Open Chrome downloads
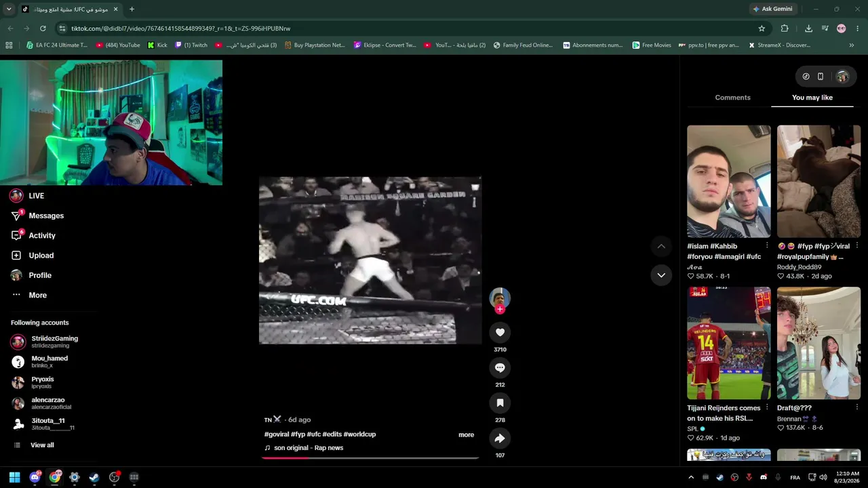The height and width of the screenshot is (488, 868). 808,28
